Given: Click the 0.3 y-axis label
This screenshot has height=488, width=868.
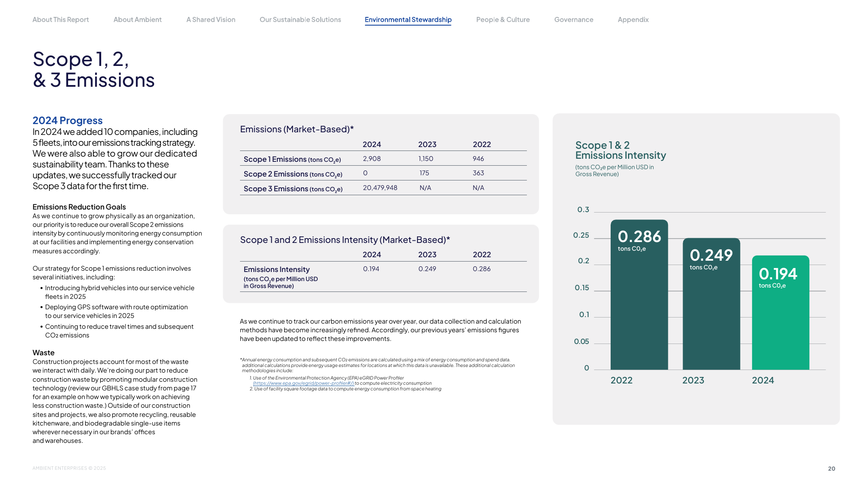Looking at the screenshot, I should [583, 210].
